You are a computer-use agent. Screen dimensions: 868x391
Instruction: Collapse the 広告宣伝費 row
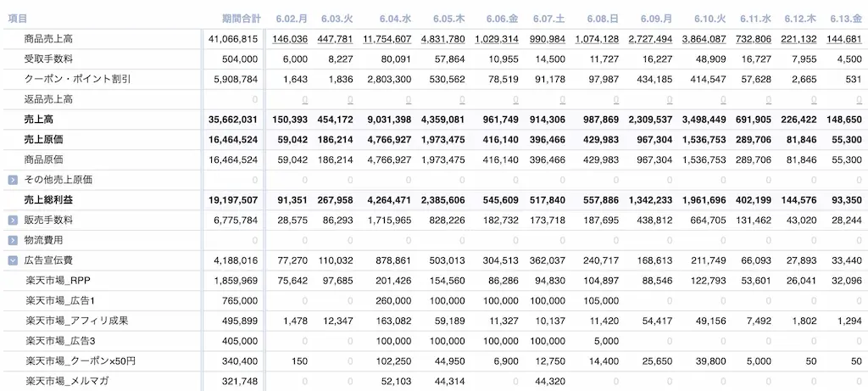pos(13,260)
